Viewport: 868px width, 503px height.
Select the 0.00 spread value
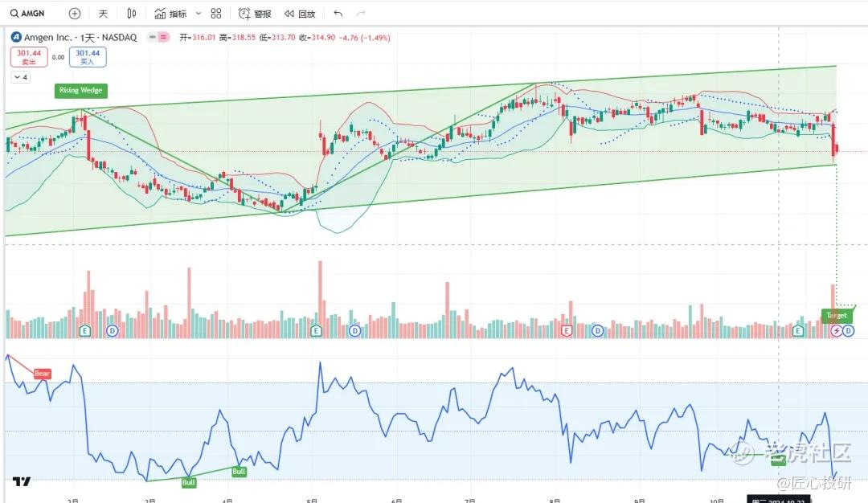click(58, 57)
